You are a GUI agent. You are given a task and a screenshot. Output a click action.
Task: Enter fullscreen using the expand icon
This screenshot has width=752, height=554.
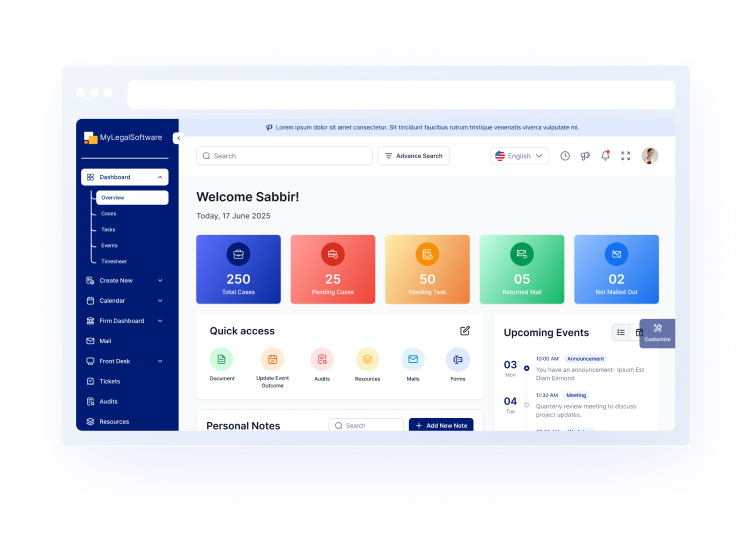click(x=626, y=156)
